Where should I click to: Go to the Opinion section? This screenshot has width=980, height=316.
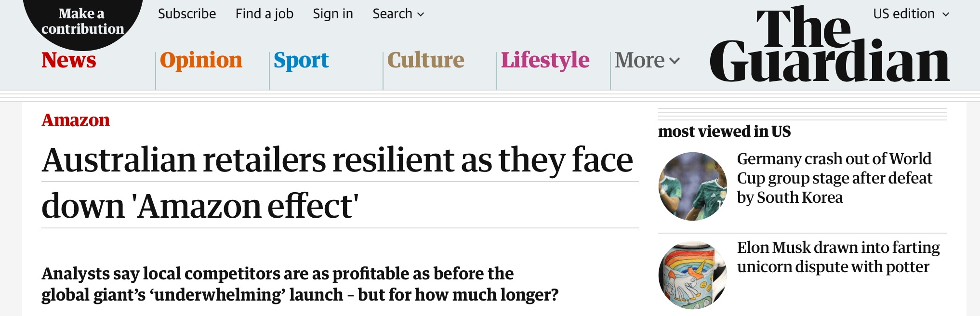tap(201, 60)
